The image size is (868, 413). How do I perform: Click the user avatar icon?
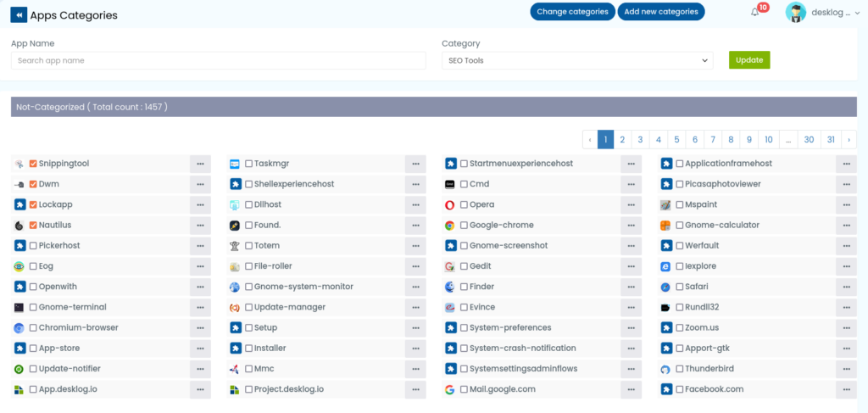[795, 12]
